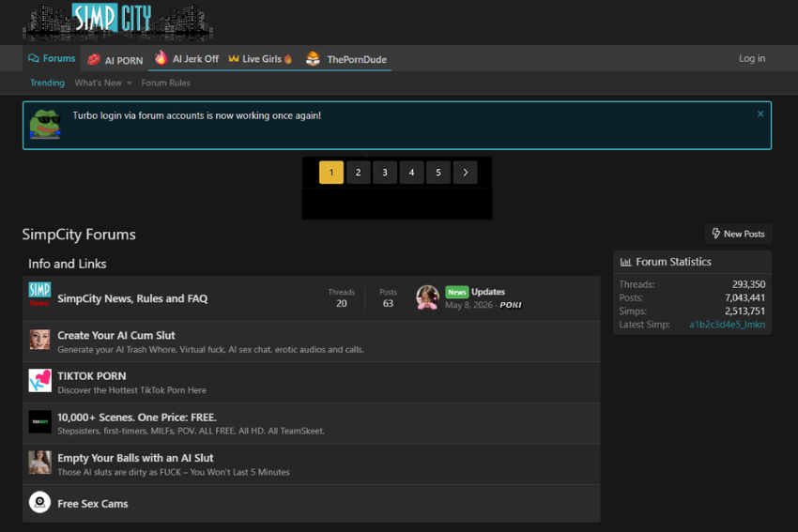Dismiss the Turbo login notice
The width and height of the screenshot is (798, 532).
click(760, 114)
